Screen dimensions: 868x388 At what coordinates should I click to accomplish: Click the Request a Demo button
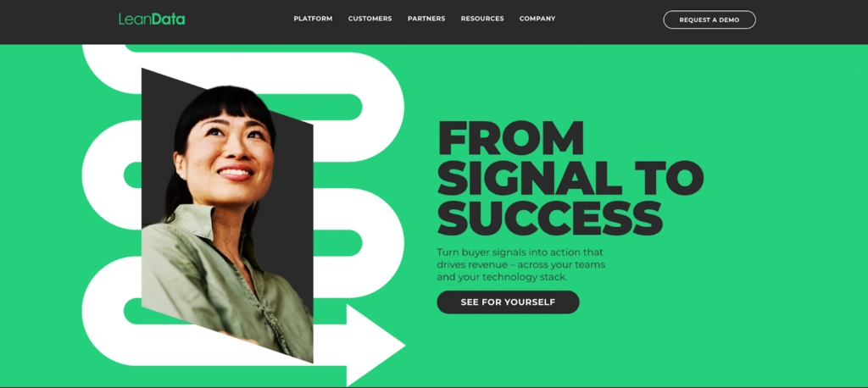(709, 20)
